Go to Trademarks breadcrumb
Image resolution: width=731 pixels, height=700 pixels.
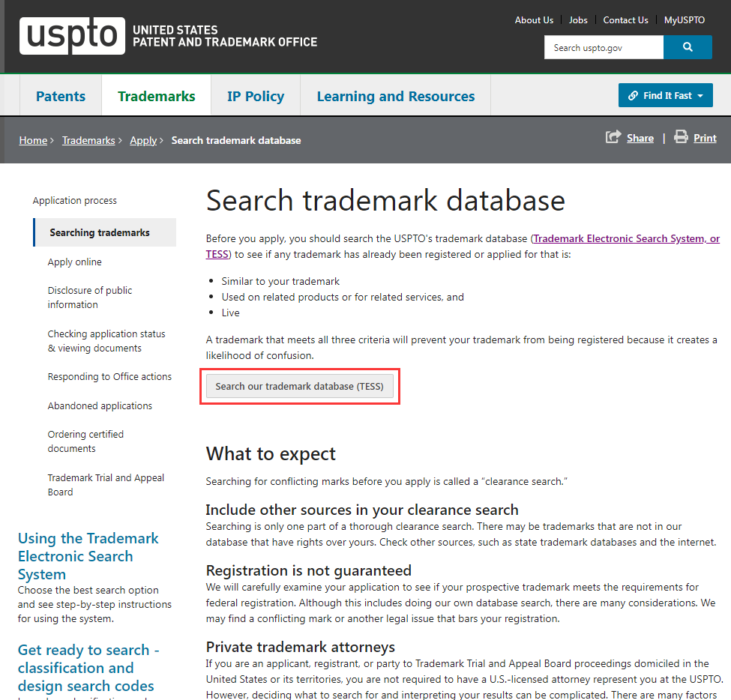(88, 140)
